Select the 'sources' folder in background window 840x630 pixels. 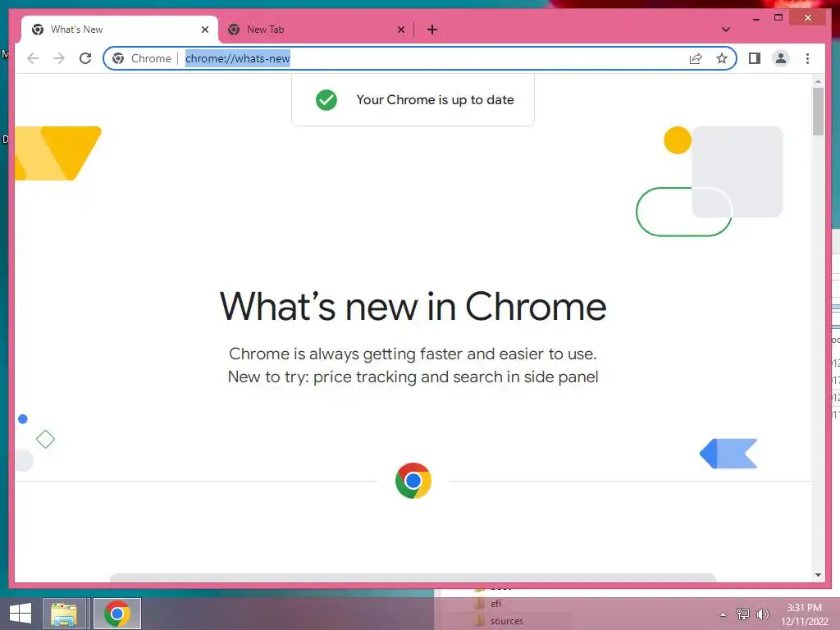(x=507, y=621)
